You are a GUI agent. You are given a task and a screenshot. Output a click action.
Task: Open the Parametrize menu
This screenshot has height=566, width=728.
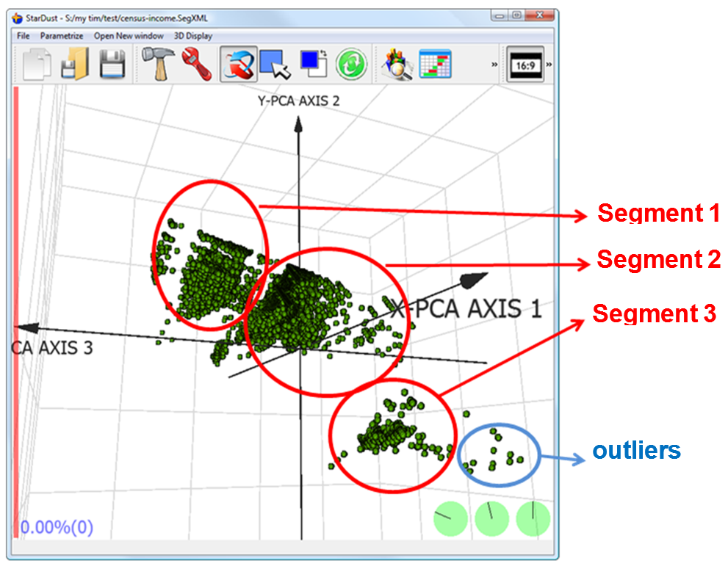pyautogui.click(x=61, y=36)
